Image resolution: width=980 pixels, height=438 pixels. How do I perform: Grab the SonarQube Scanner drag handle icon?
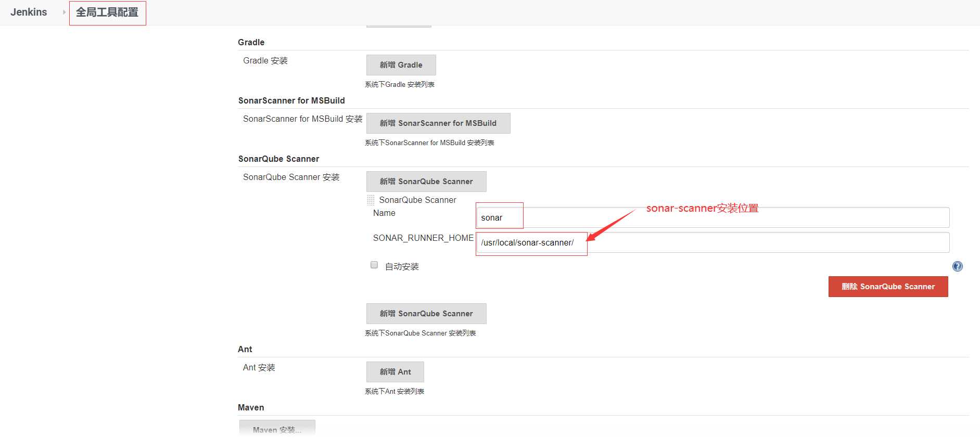tap(371, 200)
